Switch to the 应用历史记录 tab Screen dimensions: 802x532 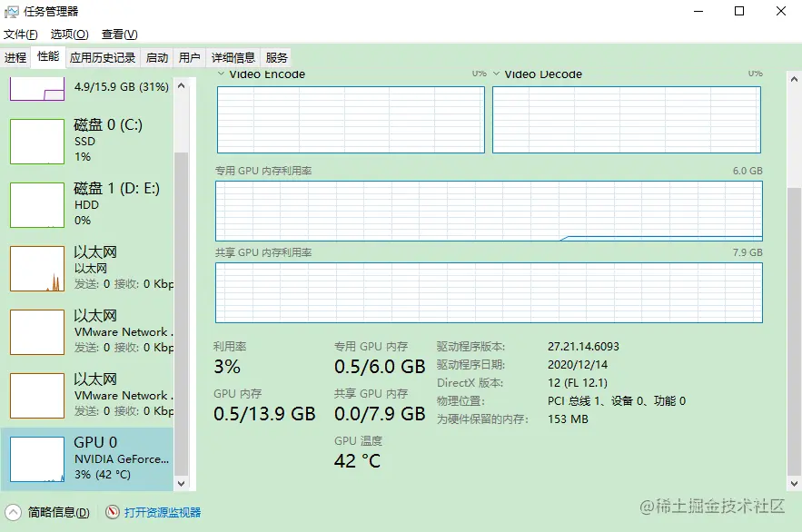click(103, 58)
